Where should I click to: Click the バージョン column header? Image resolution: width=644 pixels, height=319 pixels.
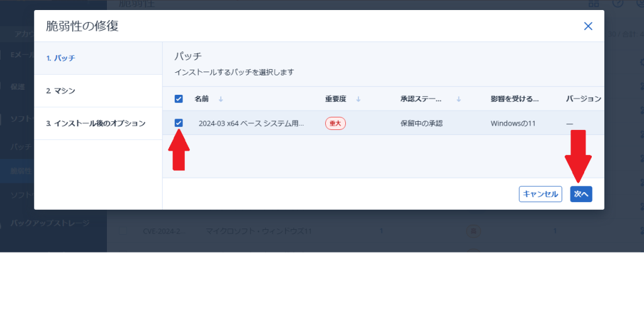[584, 99]
